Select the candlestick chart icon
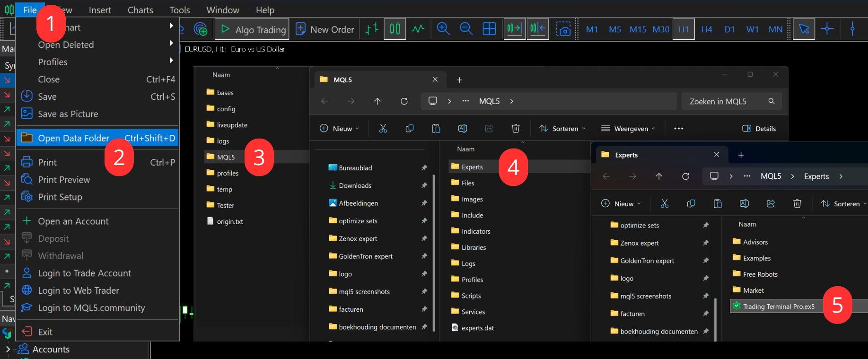Screen dimensions: 868x359 (x=395, y=29)
